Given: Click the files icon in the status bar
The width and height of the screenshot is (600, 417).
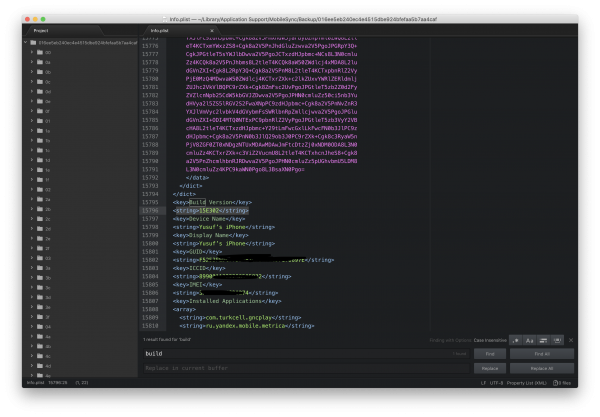Looking at the screenshot, I should coord(556,383).
